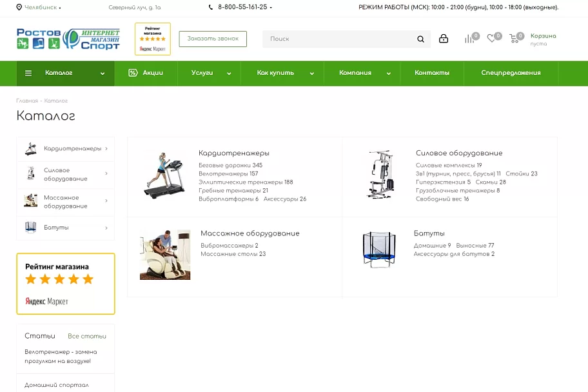
Task: Open the Спецпредложения menu item
Action: 511,73
